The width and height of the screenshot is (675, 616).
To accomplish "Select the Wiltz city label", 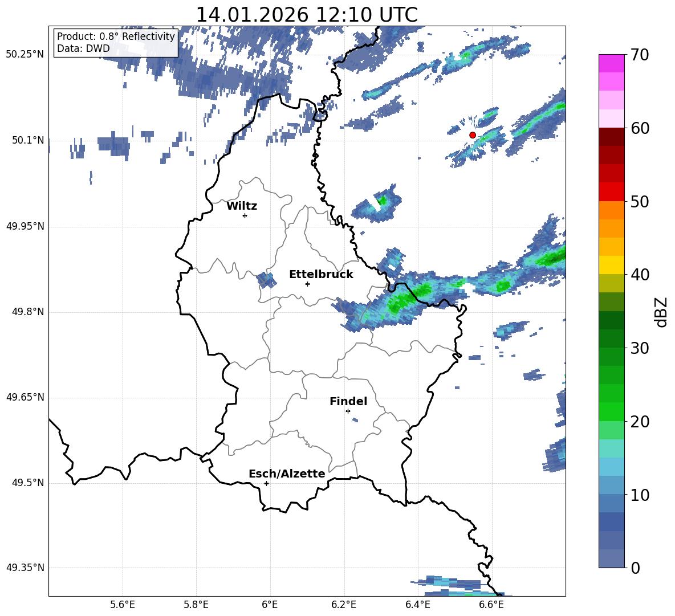I will (x=242, y=206).
